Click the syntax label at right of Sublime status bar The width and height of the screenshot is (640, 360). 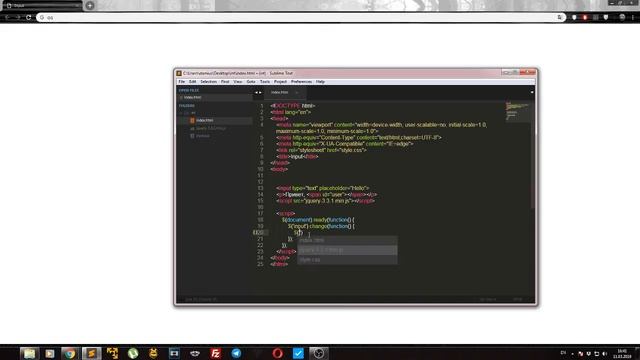[518, 299]
